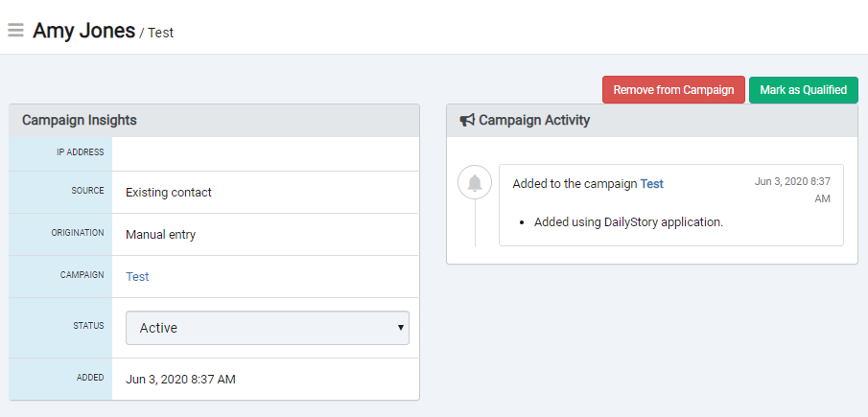The height and width of the screenshot is (417, 868).
Task: Click the Added using DailyStory application note
Action: pos(629,222)
